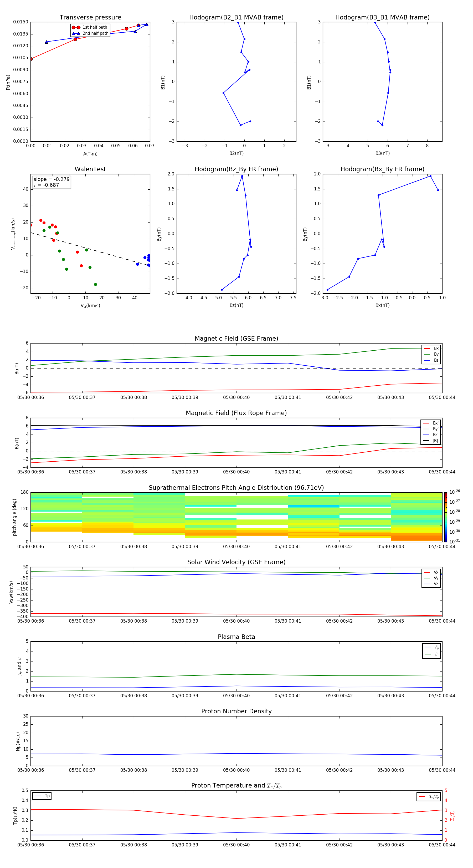Select |B| in the Flux Rope legend
473x868 pixels.
[431, 441]
